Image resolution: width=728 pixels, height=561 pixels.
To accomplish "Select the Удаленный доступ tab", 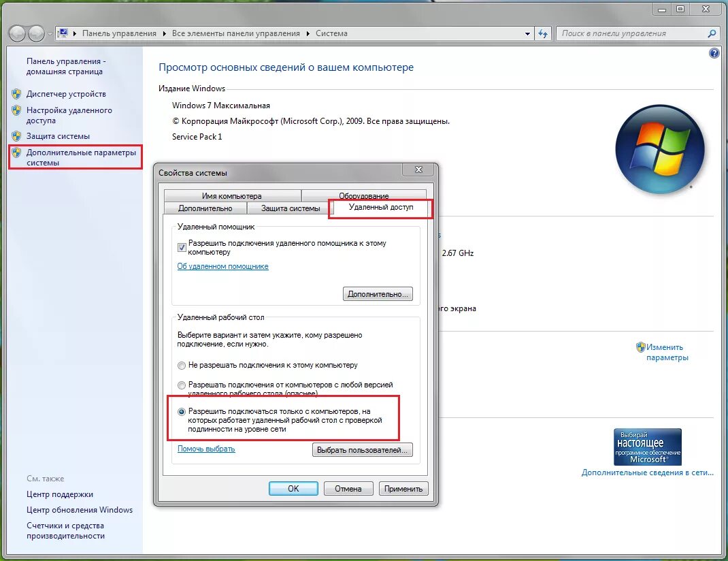I will 381,207.
